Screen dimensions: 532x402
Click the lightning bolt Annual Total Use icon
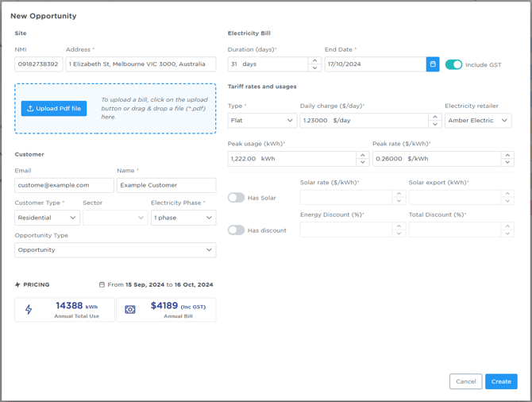(29, 310)
